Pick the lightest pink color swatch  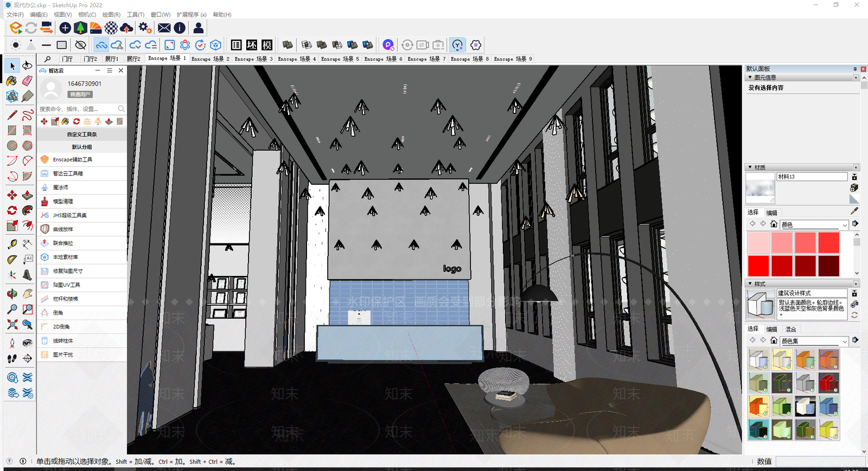758,243
